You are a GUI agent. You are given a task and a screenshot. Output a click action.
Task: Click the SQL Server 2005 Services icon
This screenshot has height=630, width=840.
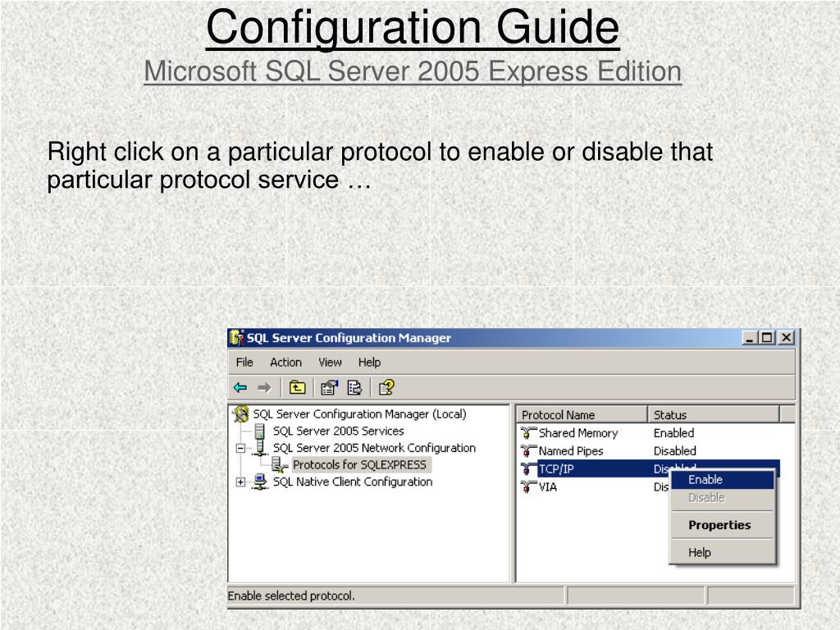[x=260, y=431]
